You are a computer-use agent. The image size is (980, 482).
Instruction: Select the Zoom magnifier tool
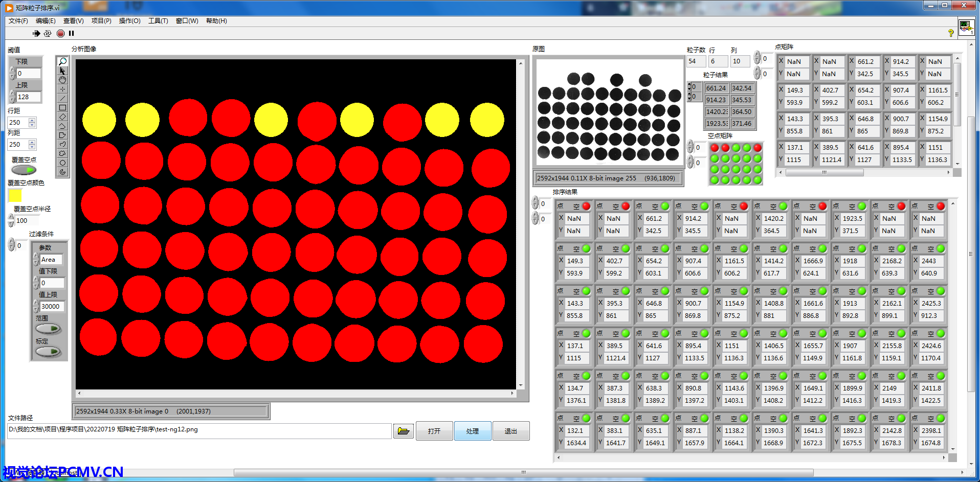click(62, 61)
